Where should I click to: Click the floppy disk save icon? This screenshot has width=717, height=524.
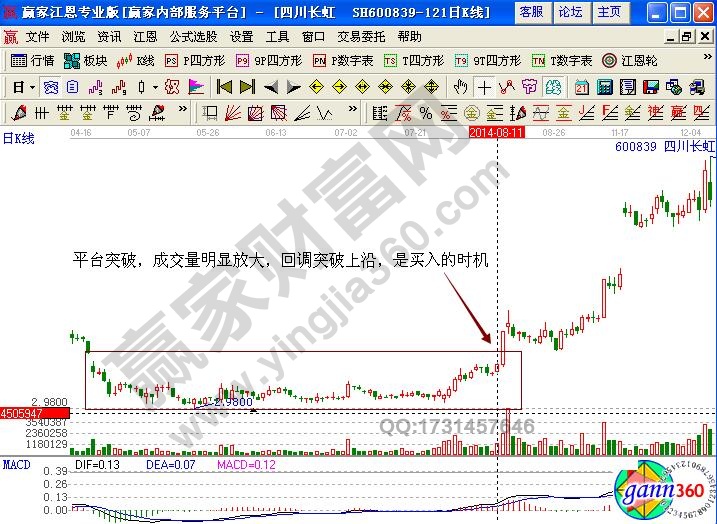pos(652,87)
